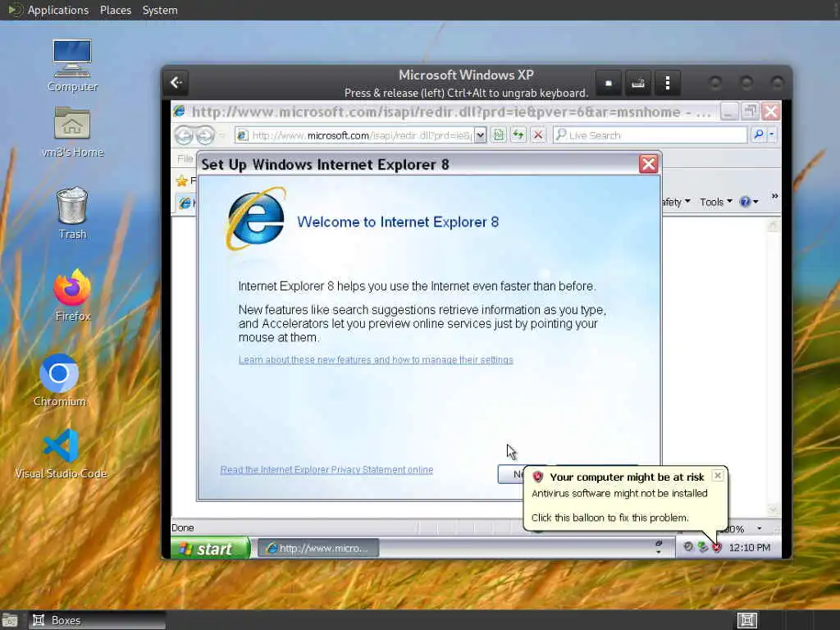The width and height of the screenshot is (840, 630).
Task: Click the antivirus warning balloon text
Action: (x=619, y=493)
